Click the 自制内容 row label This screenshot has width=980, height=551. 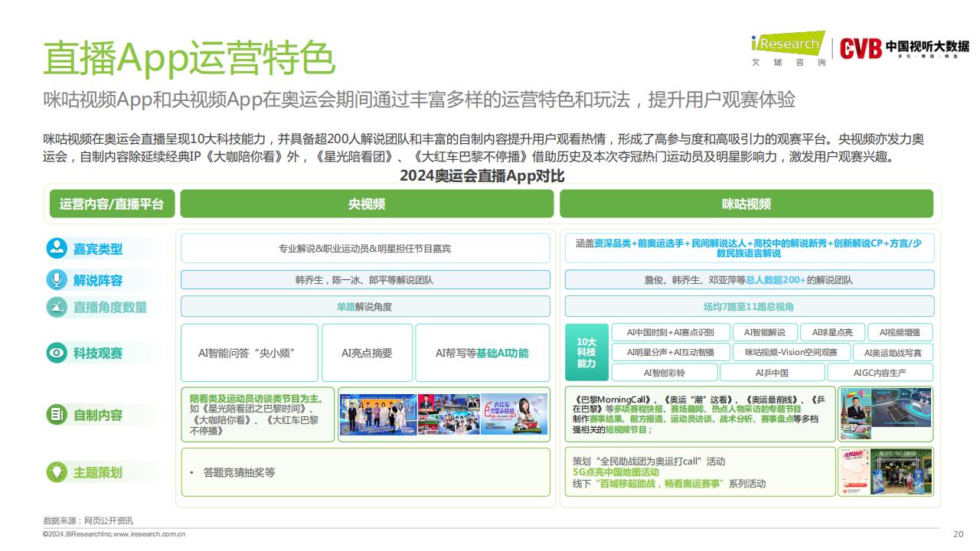(98, 415)
